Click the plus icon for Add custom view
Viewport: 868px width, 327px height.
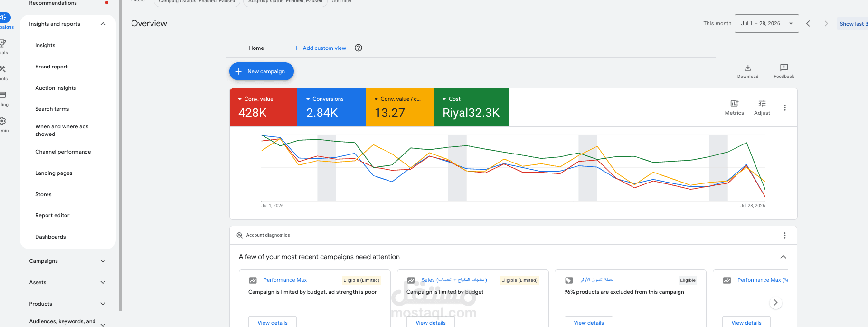click(296, 48)
